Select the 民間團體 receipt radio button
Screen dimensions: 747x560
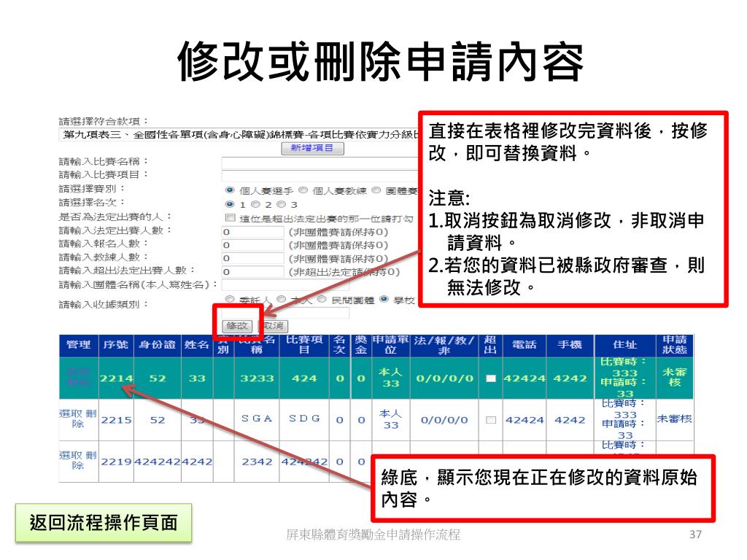[322, 300]
